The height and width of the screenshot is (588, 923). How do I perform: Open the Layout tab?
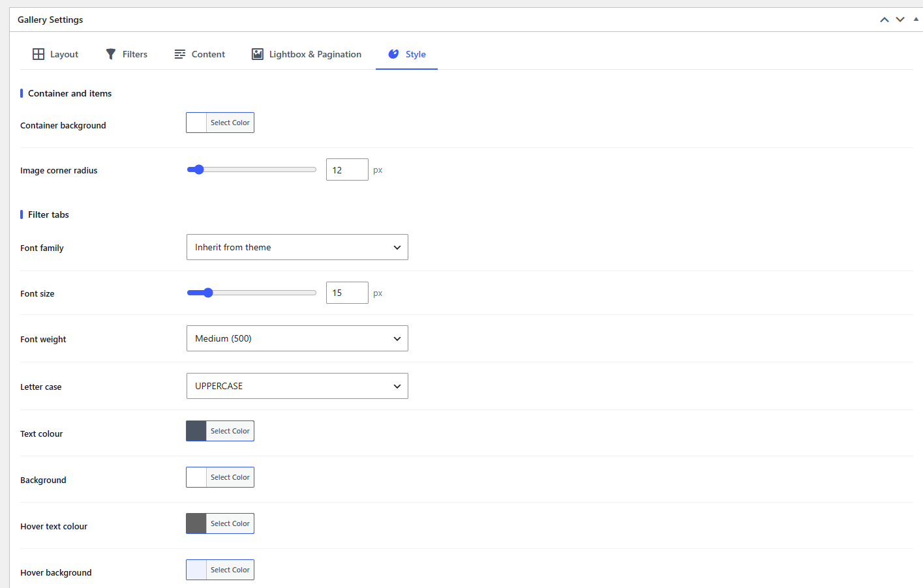(55, 54)
